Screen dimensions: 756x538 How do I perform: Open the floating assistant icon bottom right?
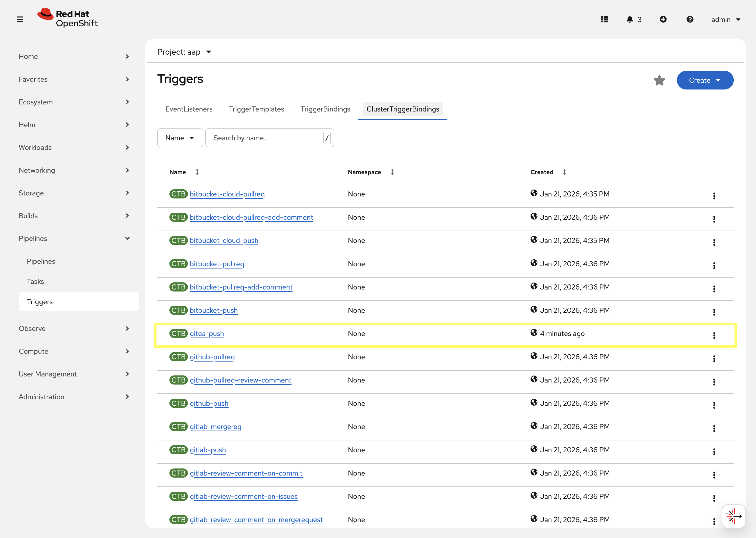coord(733,516)
